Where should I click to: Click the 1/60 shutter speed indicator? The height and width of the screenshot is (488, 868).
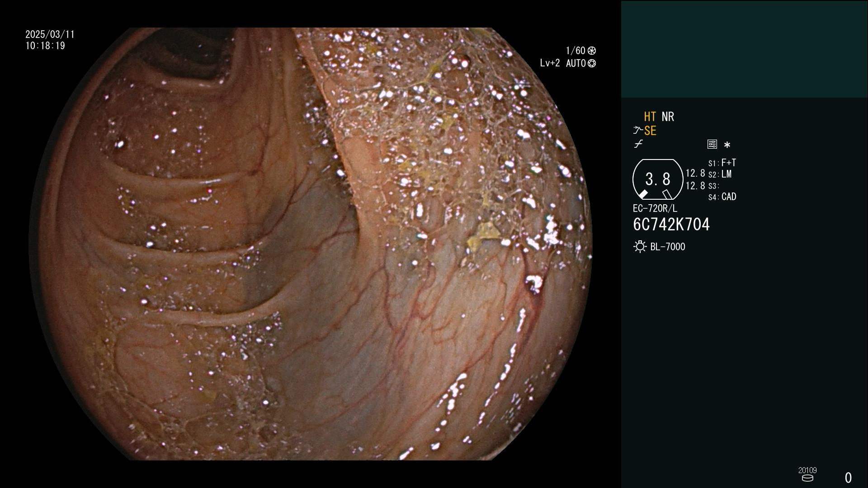[576, 51]
